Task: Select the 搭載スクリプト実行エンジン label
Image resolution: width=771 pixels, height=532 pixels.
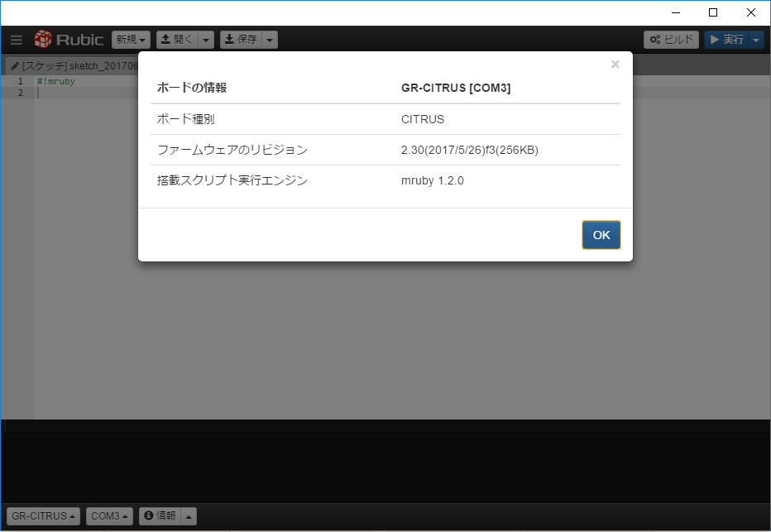Action: point(232,181)
